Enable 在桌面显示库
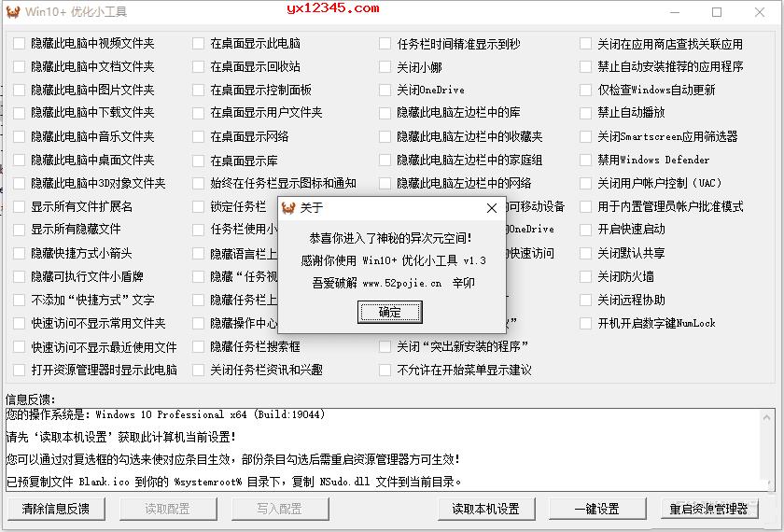784x532 pixels. click(x=199, y=161)
